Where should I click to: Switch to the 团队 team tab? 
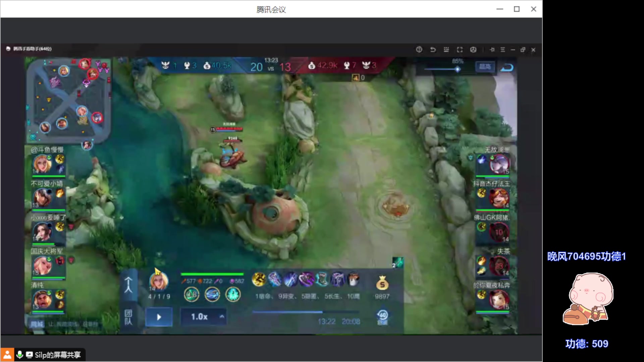pos(128,317)
